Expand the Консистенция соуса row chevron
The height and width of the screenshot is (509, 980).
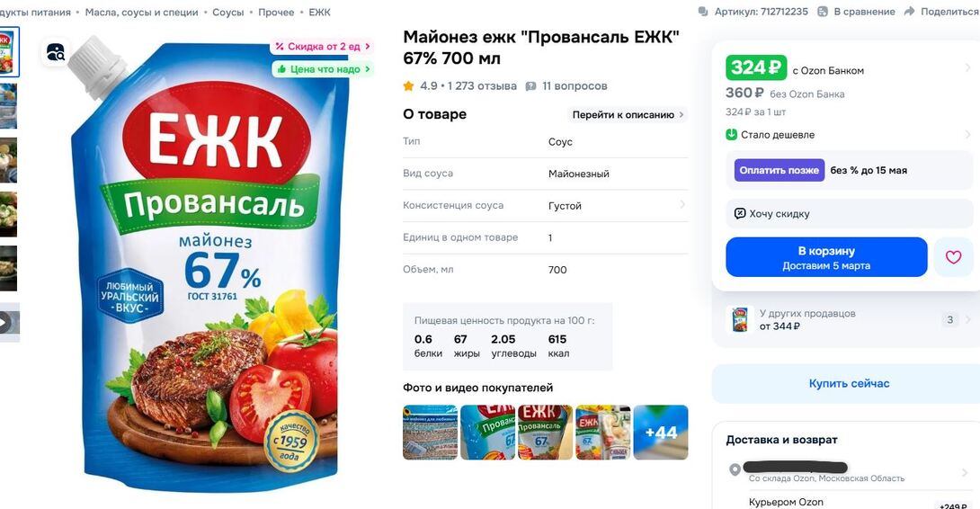click(682, 205)
